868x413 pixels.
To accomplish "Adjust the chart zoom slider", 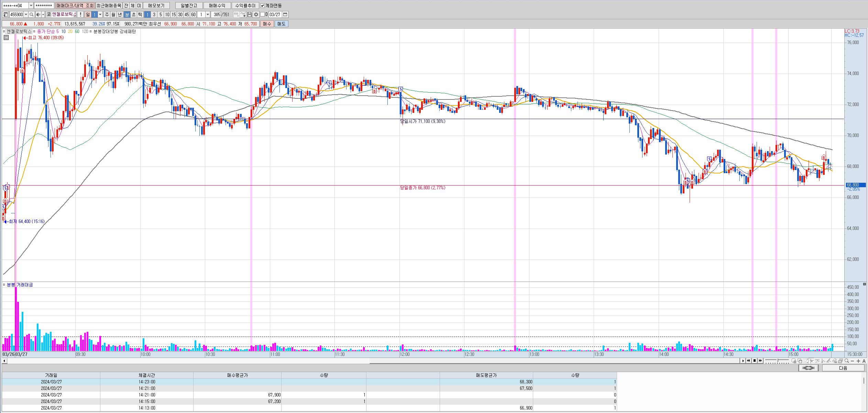I will tap(777, 361).
